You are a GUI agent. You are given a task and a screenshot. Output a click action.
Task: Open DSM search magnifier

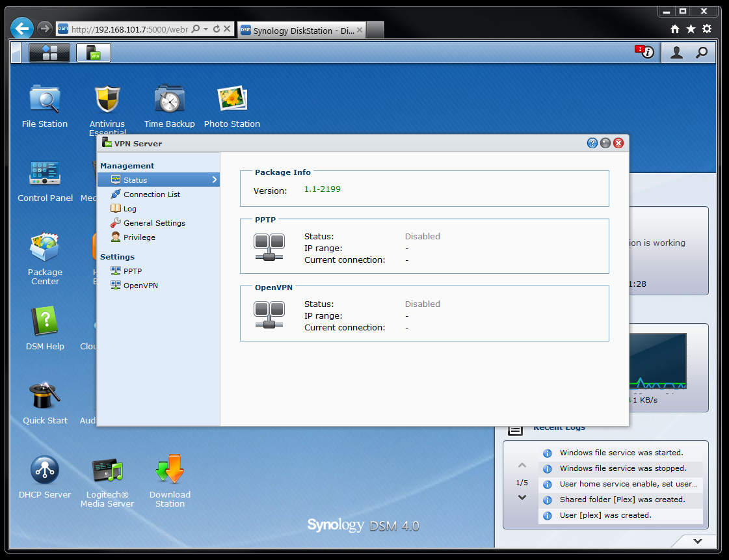click(702, 53)
